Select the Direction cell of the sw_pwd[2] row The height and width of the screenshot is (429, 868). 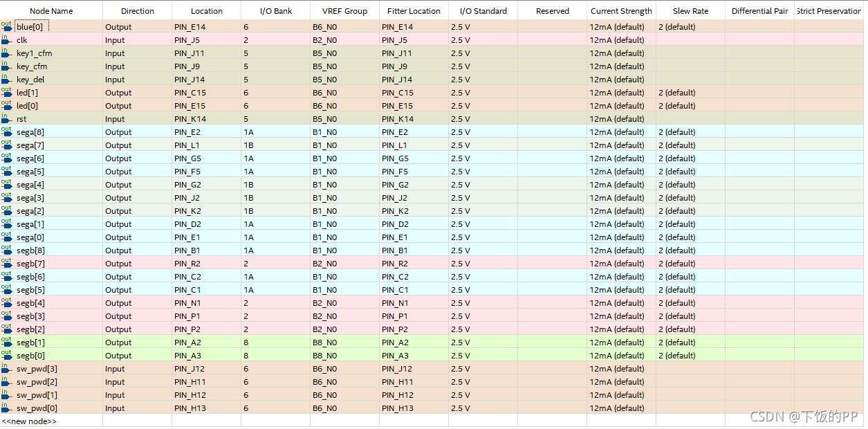tap(138, 382)
